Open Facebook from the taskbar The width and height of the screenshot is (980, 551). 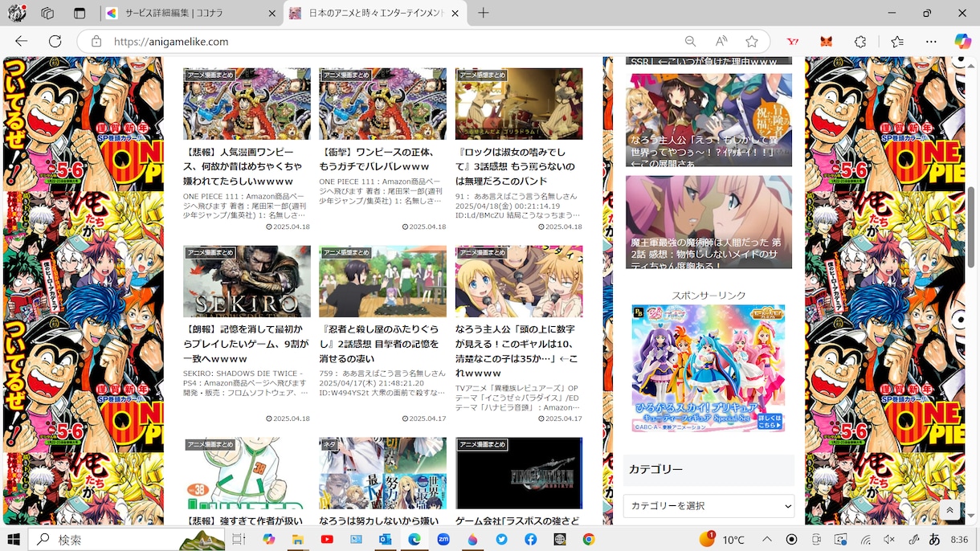click(531, 540)
